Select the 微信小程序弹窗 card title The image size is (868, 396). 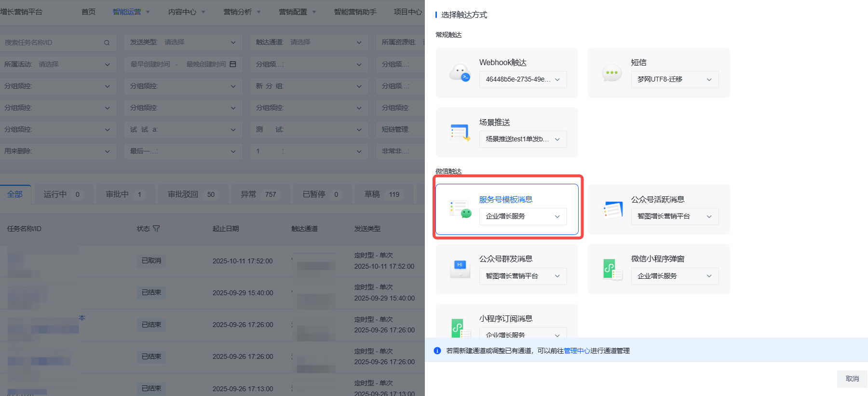pos(658,259)
